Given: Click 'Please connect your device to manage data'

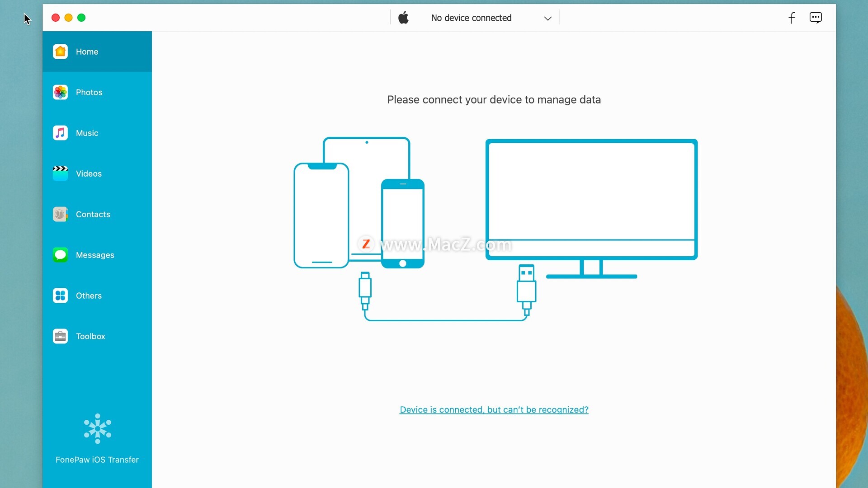Looking at the screenshot, I should tap(494, 100).
